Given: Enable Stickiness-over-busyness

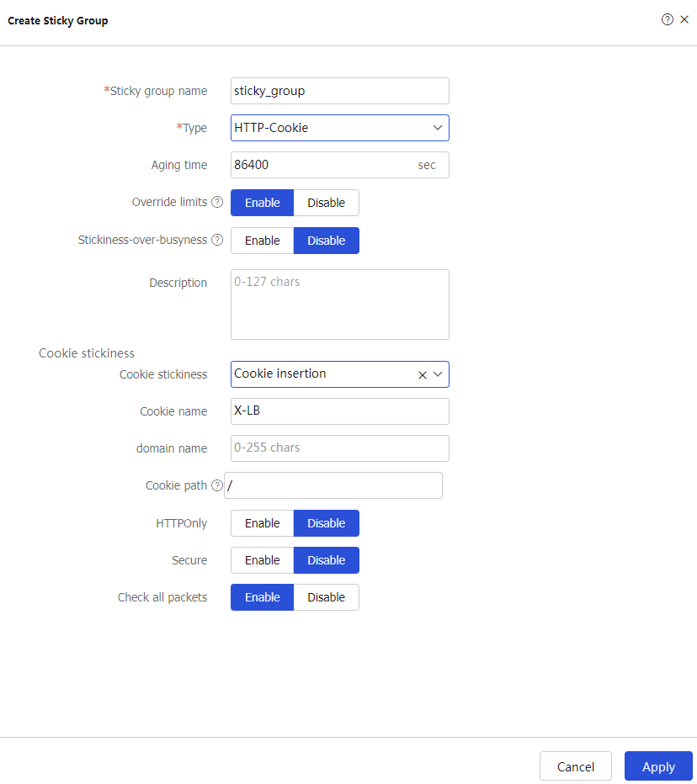Looking at the screenshot, I should click(262, 241).
